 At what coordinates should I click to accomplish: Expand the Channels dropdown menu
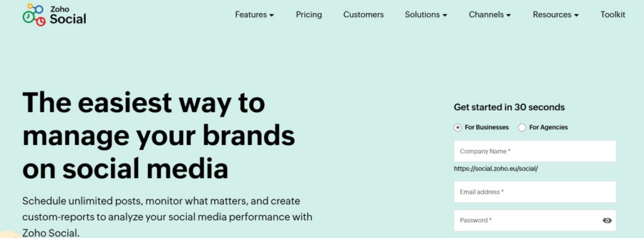click(490, 15)
